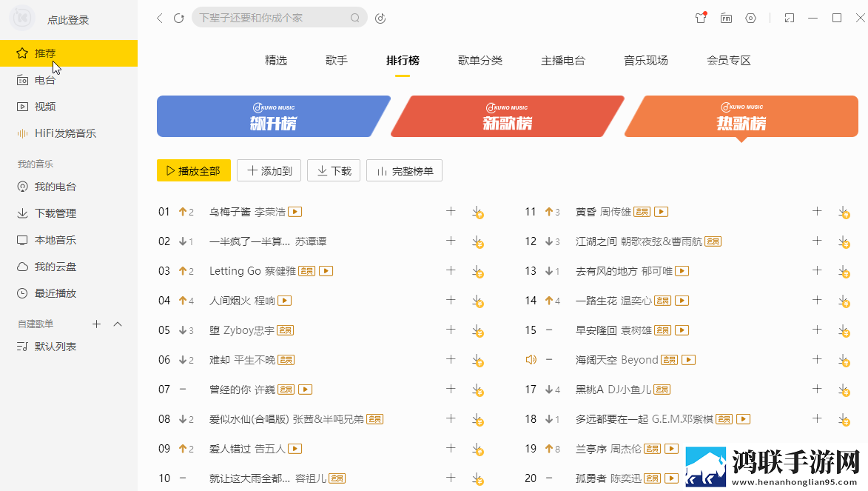
Task: Click the speaker icon beside 海阔天空
Action: click(x=531, y=360)
